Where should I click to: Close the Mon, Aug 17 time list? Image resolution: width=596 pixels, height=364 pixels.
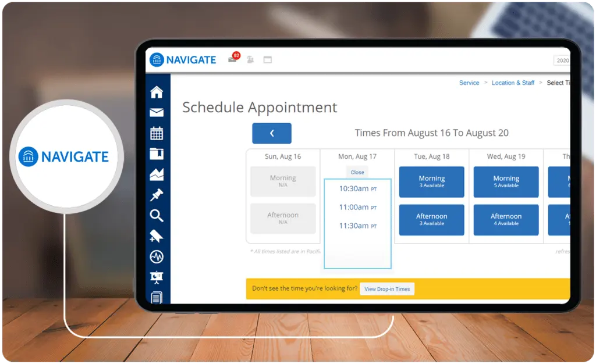357,172
